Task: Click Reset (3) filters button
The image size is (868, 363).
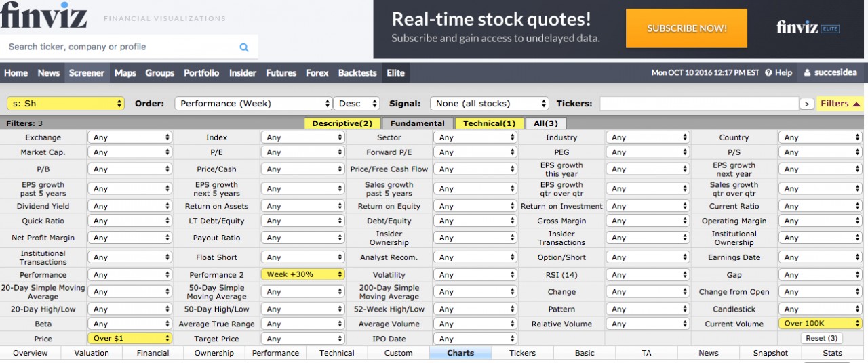Action: (x=822, y=338)
